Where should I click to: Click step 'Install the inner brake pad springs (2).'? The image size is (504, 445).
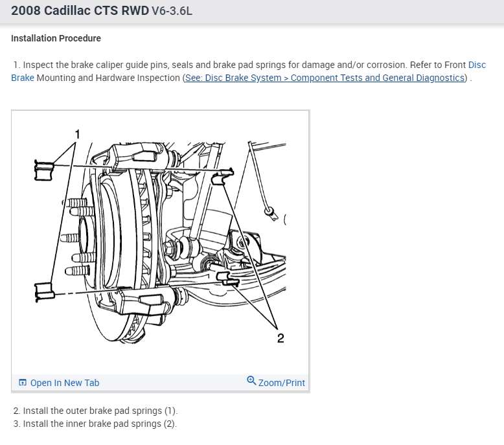tap(95, 424)
